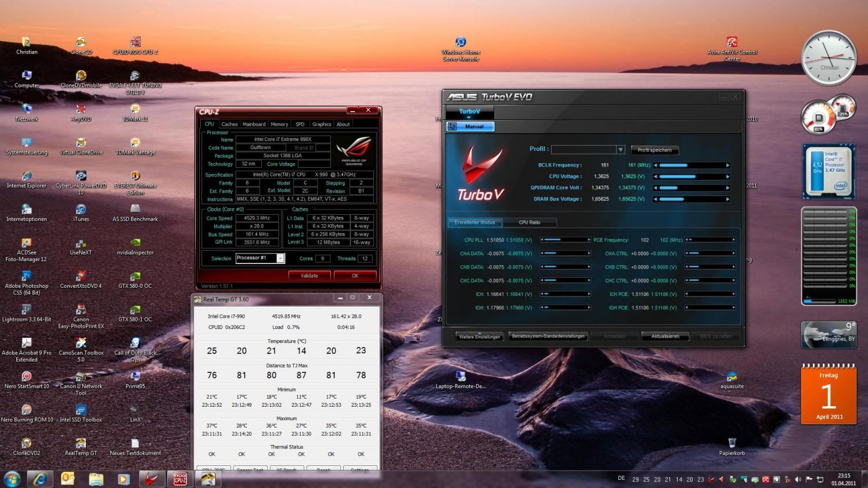Click right arrow of BCLK Frequency slider
This screenshot has height=488, width=868.
pyautogui.click(x=727, y=165)
